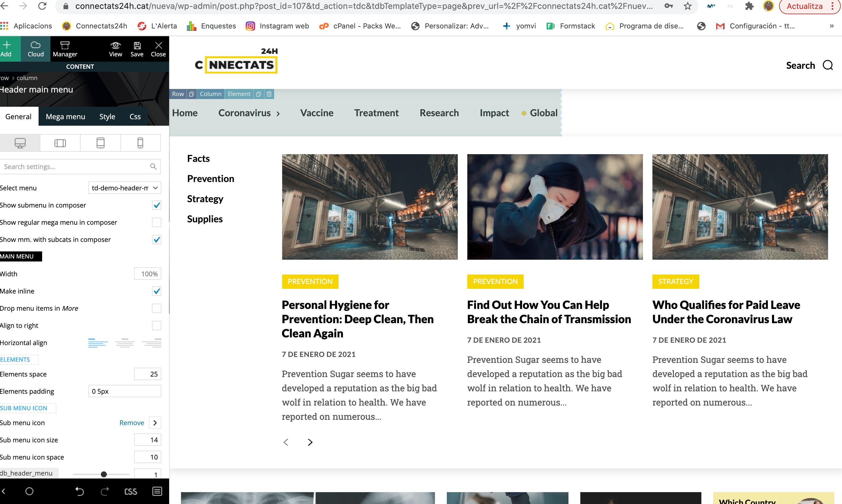Viewport: 842px width, 504px height.
Task: Switch to the General tab
Action: tap(18, 117)
